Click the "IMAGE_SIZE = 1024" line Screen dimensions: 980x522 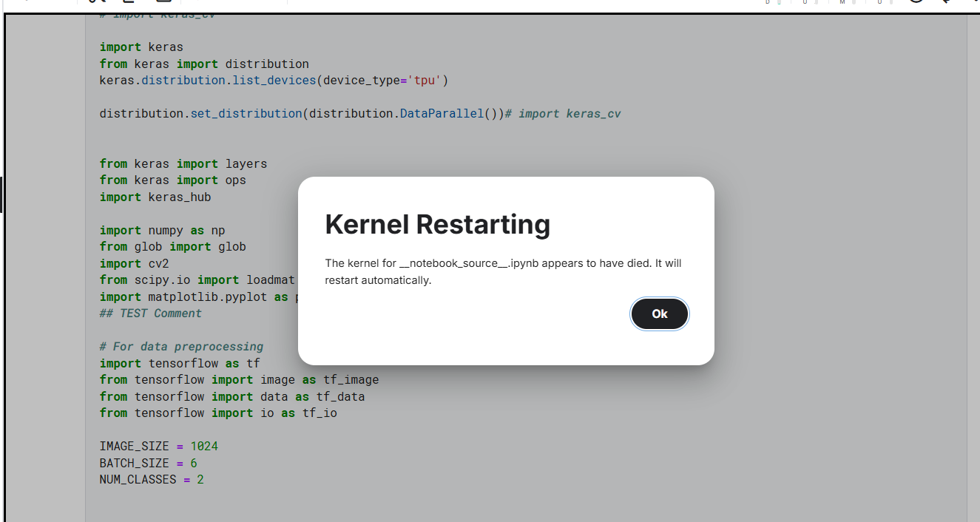click(159, 446)
